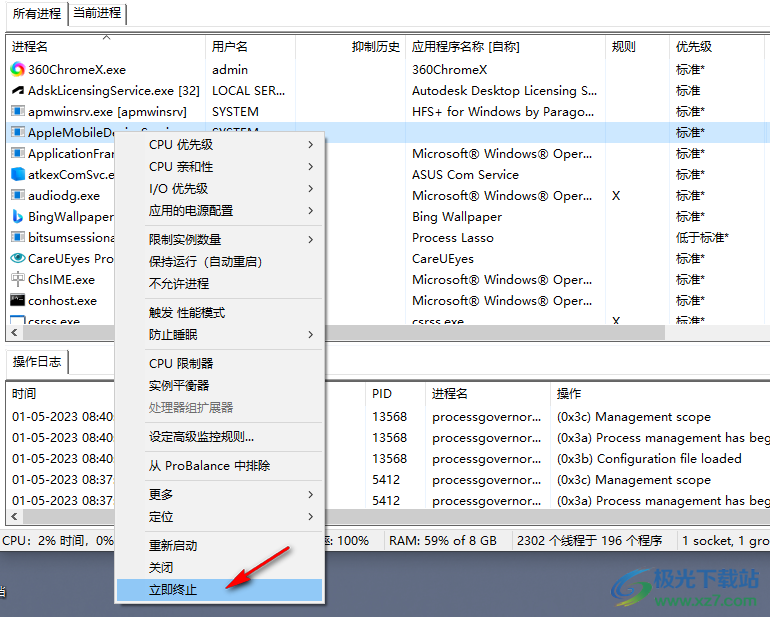Expand the CPU 亲和性 submenu

point(219,167)
